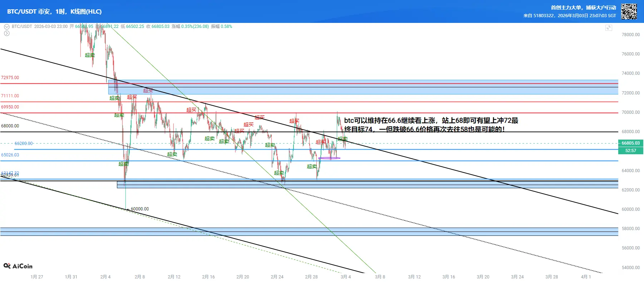Click "62000.00" on the price axis
This screenshot has width=644, height=282.
pos(631,190)
